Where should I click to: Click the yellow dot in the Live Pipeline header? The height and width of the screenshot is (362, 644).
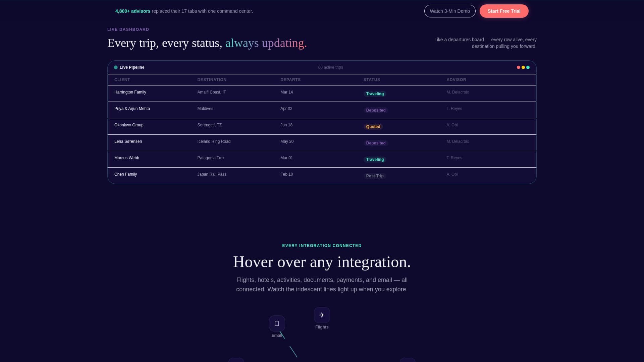click(x=523, y=67)
